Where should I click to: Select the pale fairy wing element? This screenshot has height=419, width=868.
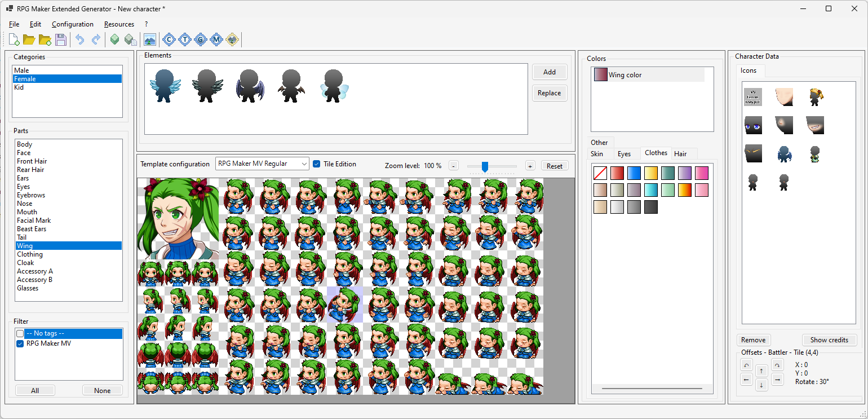334,85
